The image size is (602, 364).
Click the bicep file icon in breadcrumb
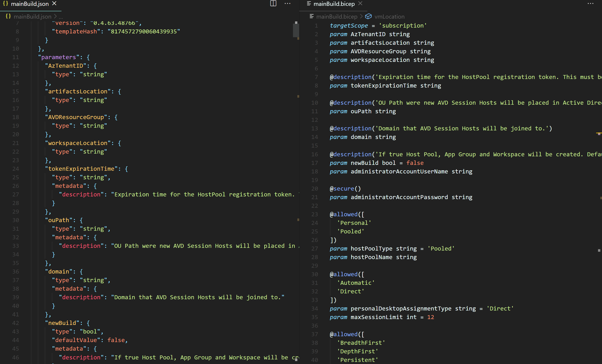click(312, 16)
